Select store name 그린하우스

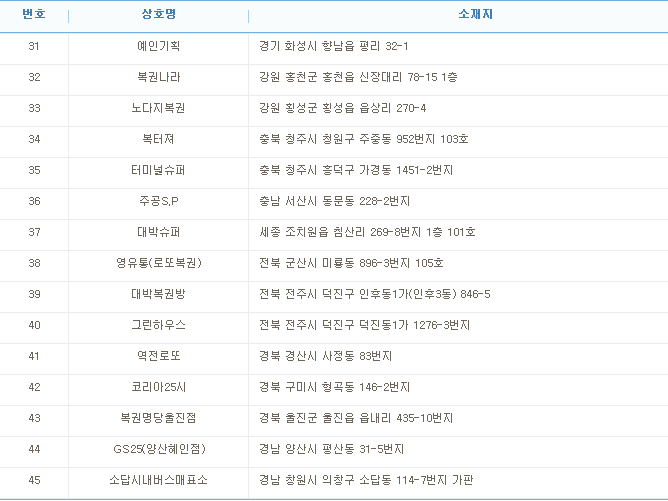click(x=158, y=325)
